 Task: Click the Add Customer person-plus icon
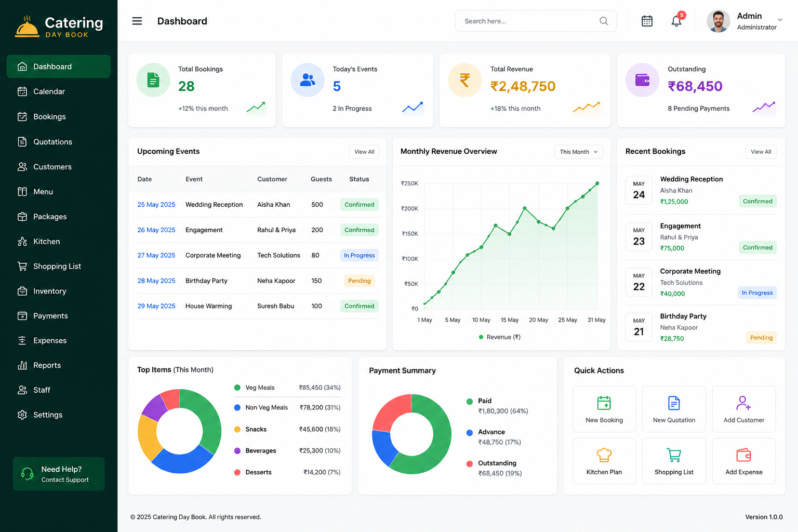[743, 403]
